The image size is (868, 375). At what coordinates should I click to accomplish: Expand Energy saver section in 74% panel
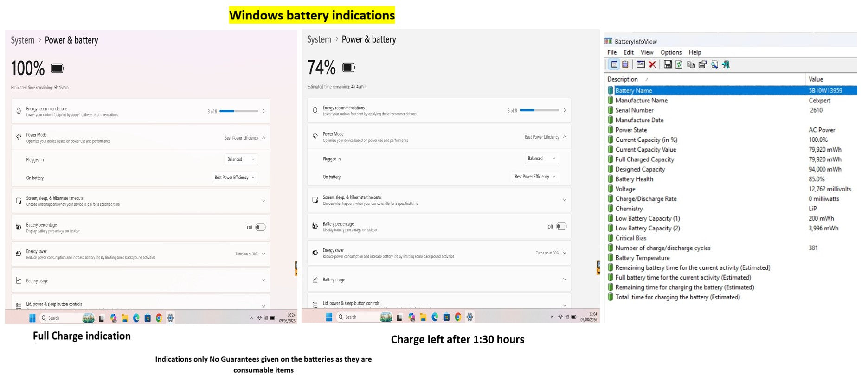[439, 253]
